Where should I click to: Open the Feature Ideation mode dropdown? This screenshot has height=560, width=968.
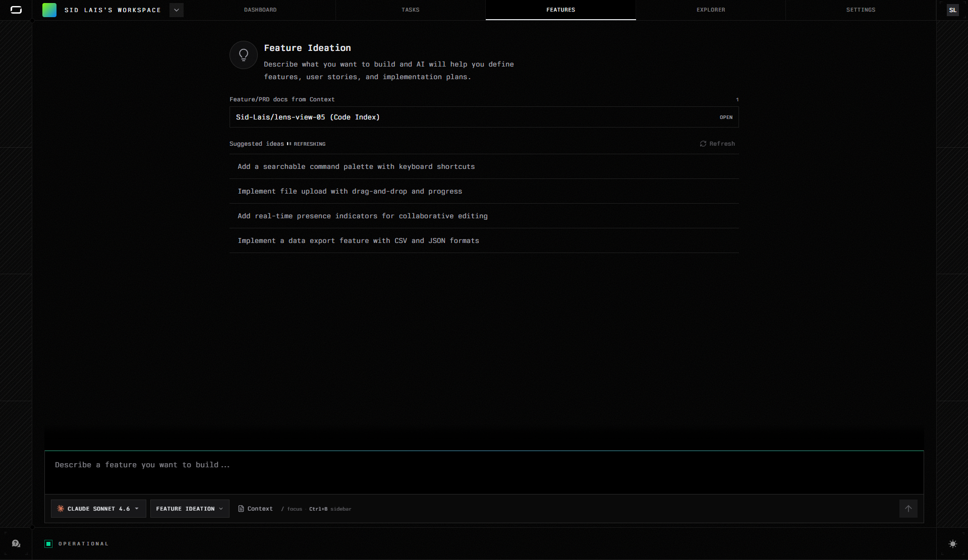click(x=190, y=509)
